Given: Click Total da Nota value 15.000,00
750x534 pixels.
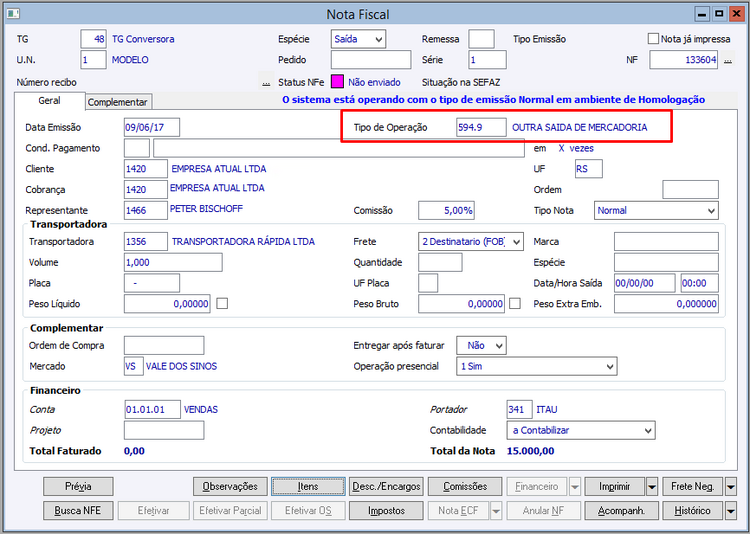Looking at the screenshot, I should pos(530,451).
